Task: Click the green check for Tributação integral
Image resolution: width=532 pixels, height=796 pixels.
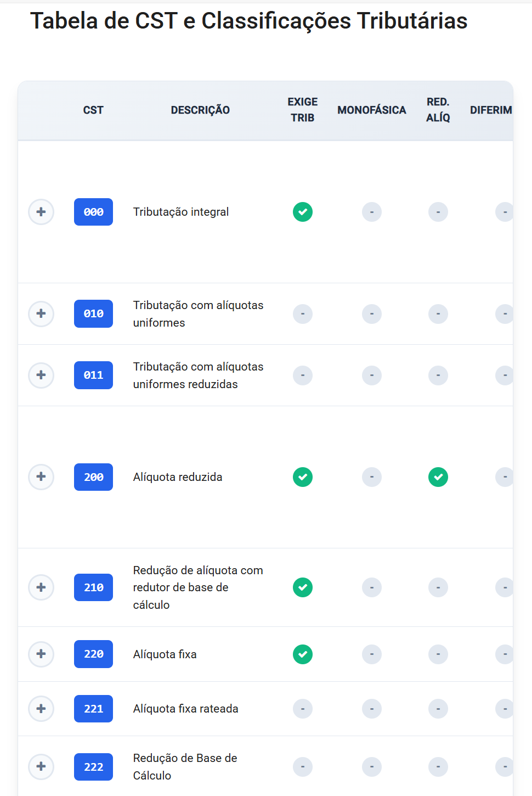Action: click(x=303, y=212)
